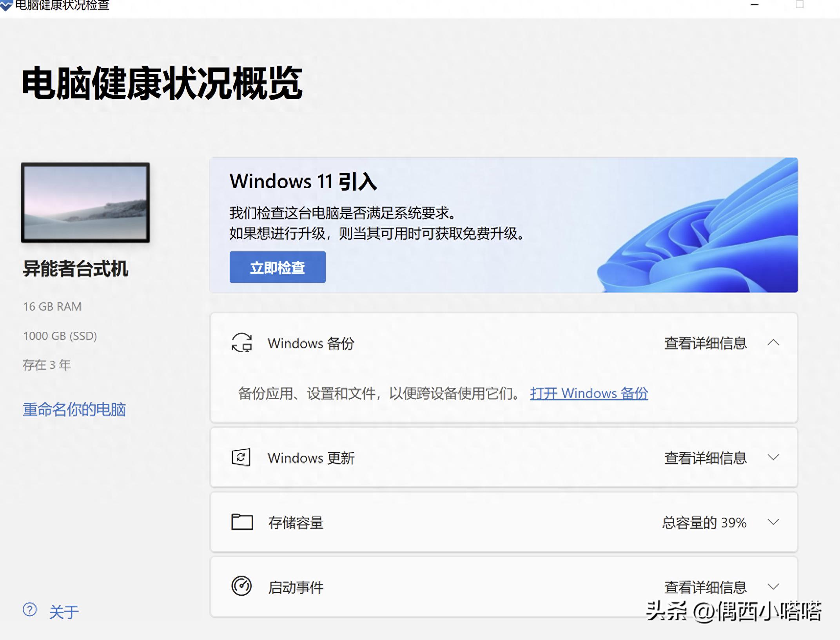Image resolution: width=840 pixels, height=640 pixels.
Task: Click the 启动事件 gauge icon
Action: point(241,586)
